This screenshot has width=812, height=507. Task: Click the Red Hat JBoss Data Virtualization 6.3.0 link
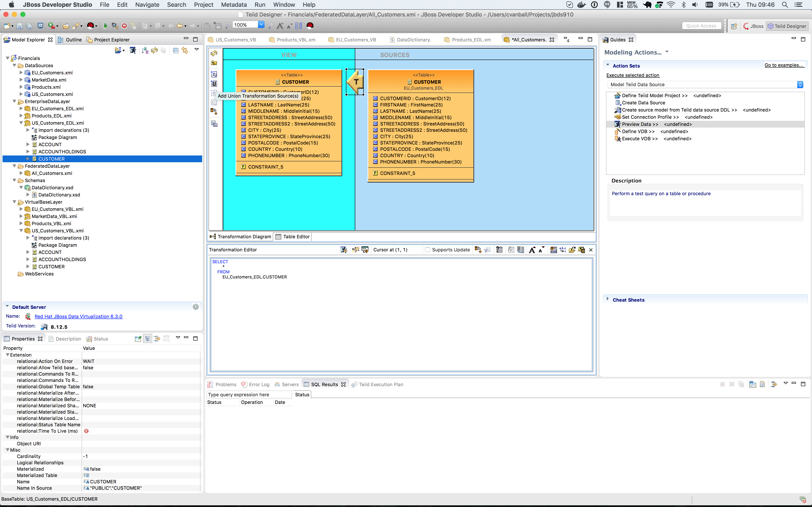pyautogui.click(x=78, y=316)
